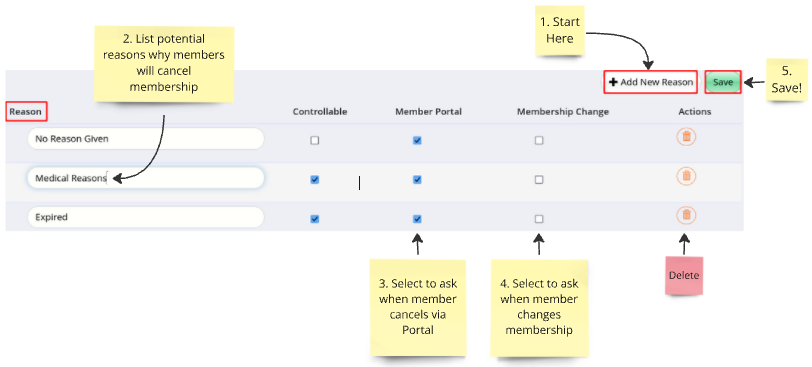Click the Reason column header
This screenshot has width=812, height=367.
click(25, 111)
